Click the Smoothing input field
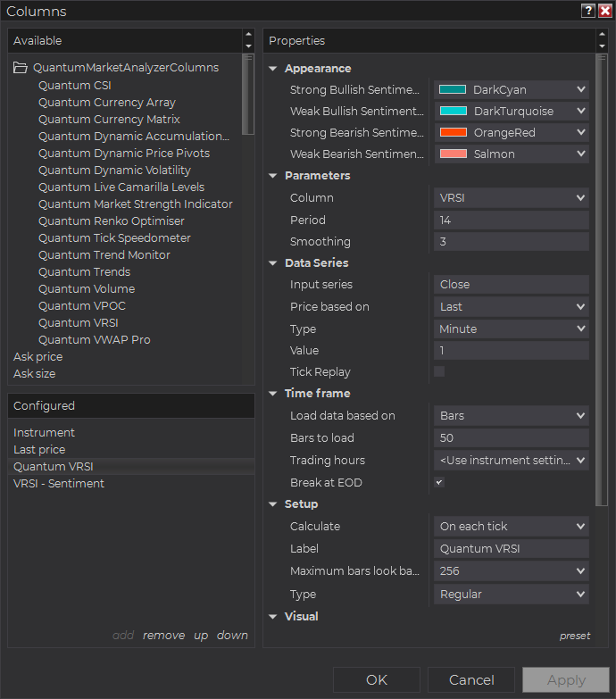Image resolution: width=616 pixels, height=699 pixels. coord(512,242)
